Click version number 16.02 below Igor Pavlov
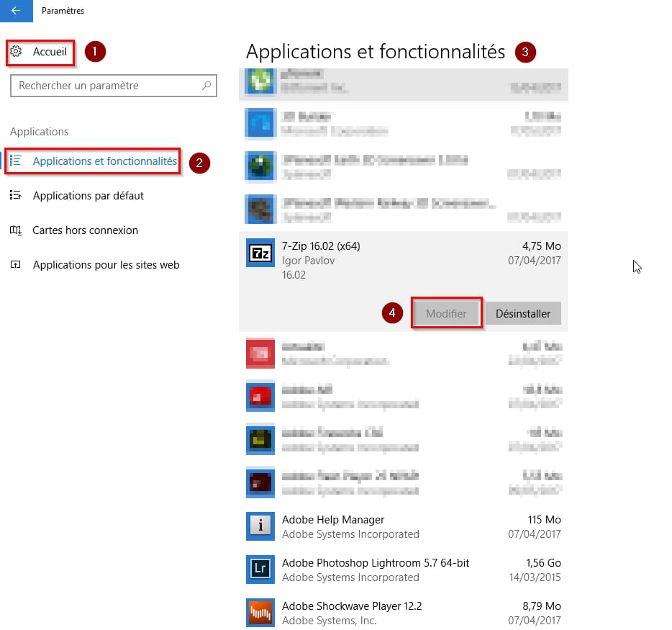 tap(294, 275)
